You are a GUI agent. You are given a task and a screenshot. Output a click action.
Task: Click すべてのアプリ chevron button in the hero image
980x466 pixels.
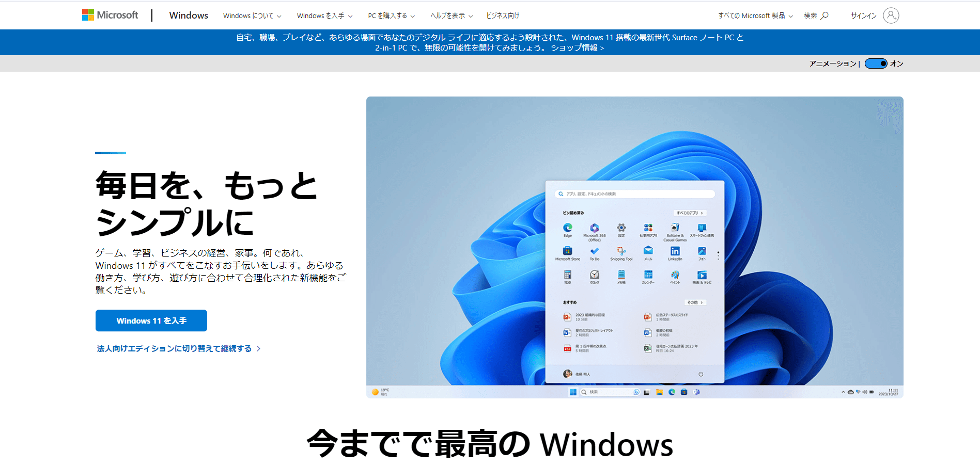(x=690, y=213)
